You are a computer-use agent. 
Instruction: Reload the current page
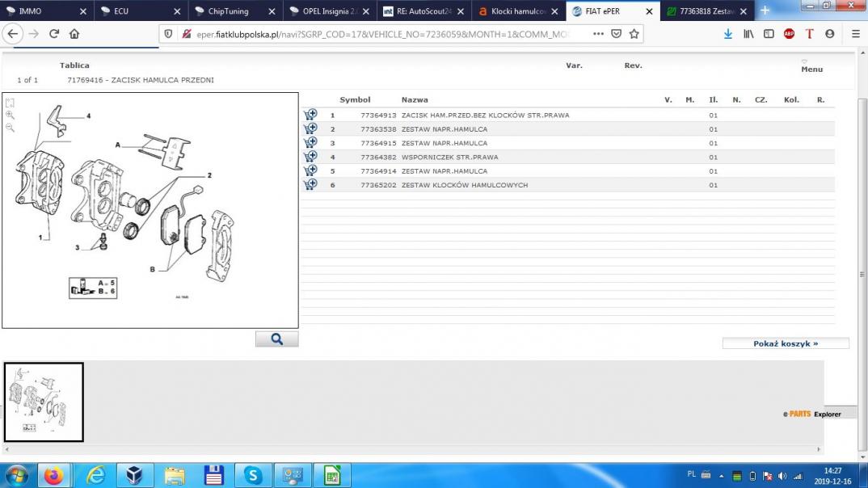point(53,34)
